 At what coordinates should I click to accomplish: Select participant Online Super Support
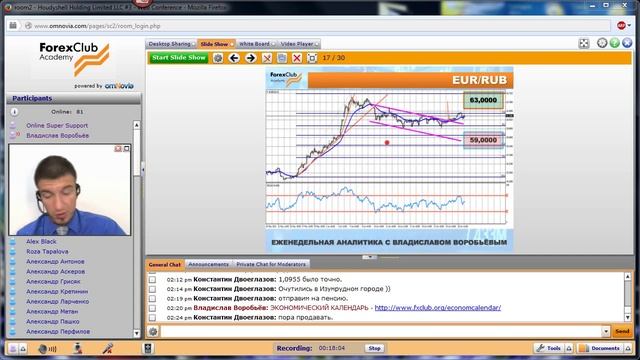(x=57, y=125)
